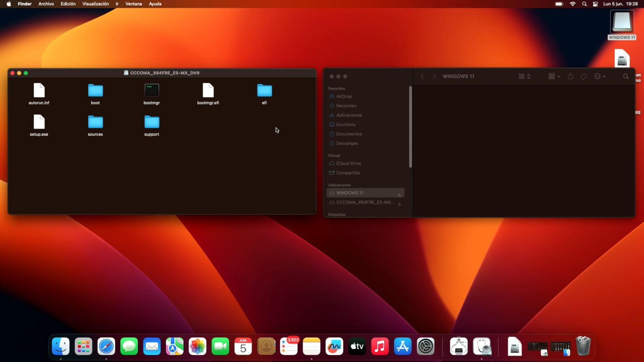Open the Ir menu

[x=117, y=4]
